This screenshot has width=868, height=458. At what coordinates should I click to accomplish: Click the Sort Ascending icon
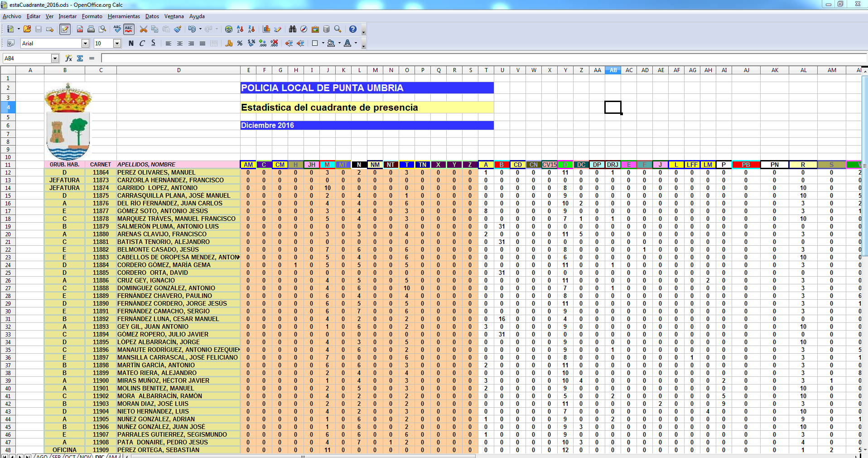tap(240, 29)
